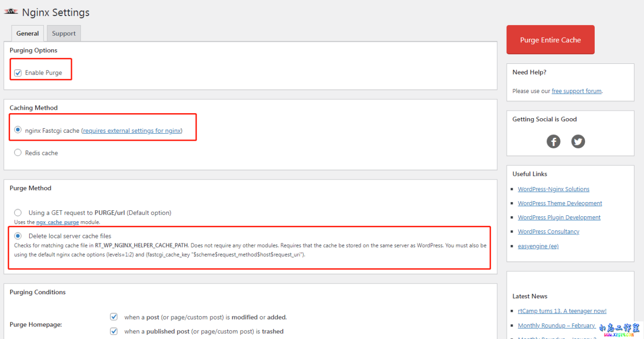The height and width of the screenshot is (339, 644).
Task: Toggle purge homepage when post is modified
Action: (114, 317)
